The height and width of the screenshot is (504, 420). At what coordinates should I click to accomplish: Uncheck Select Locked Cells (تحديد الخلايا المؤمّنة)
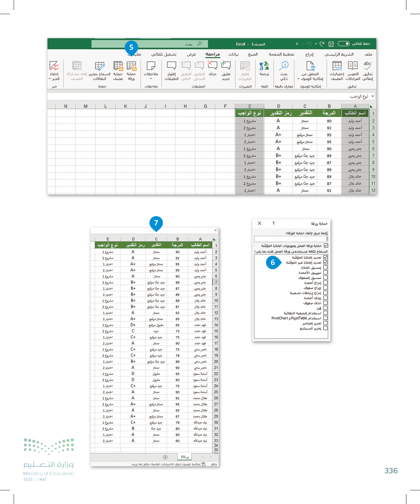click(x=325, y=257)
